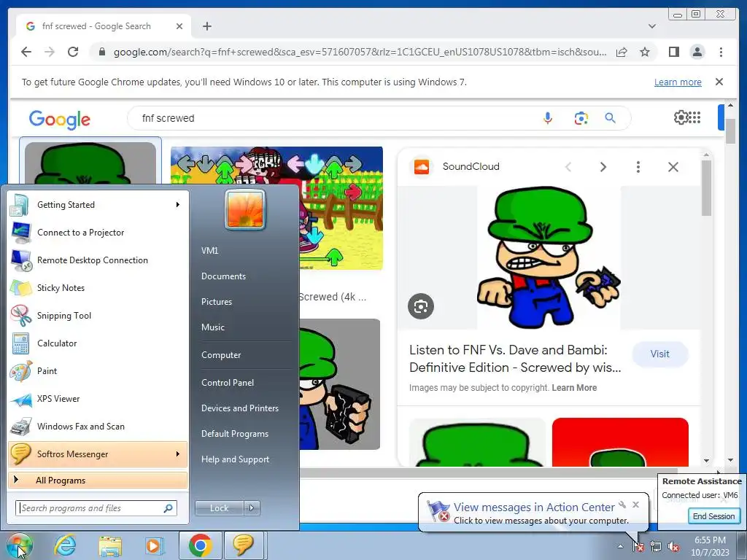This screenshot has width=747, height=560.
Task: Search by image Google Lens icon
Action: (581, 118)
